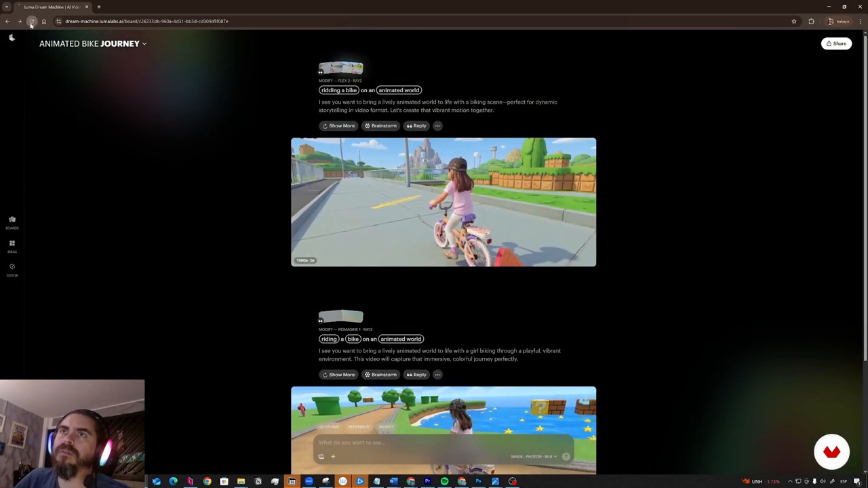868x488 pixels.
Task: Open the browser tab search dropdown
Action: (x=7, y=7)
